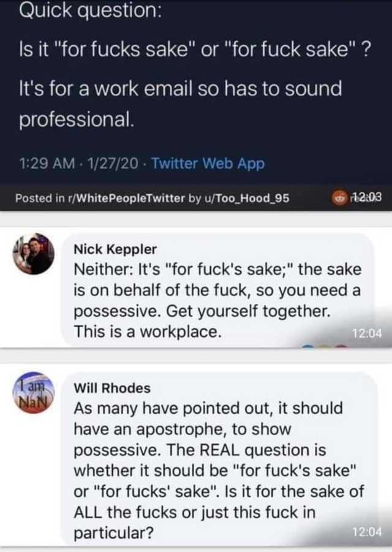The image size is (392, 552).
Task: Click the 'Quick question:' tweet line
Action: [x=91, y=11]
